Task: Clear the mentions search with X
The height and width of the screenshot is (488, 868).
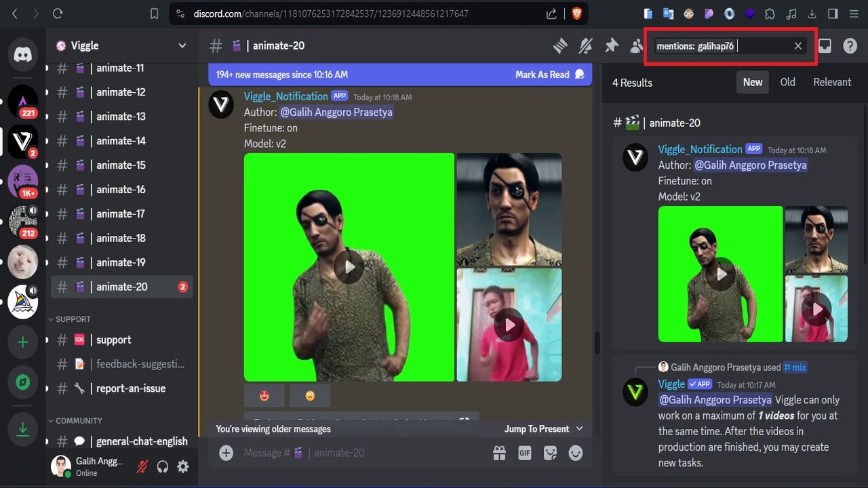Action: pyautogui.click(x=798, y=45)
